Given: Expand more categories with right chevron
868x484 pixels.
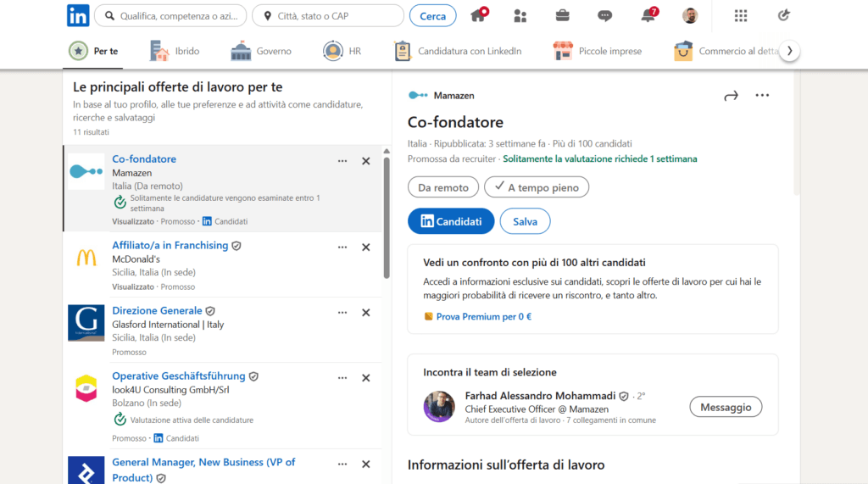Looking at the screenshot, I should [790, 51].
